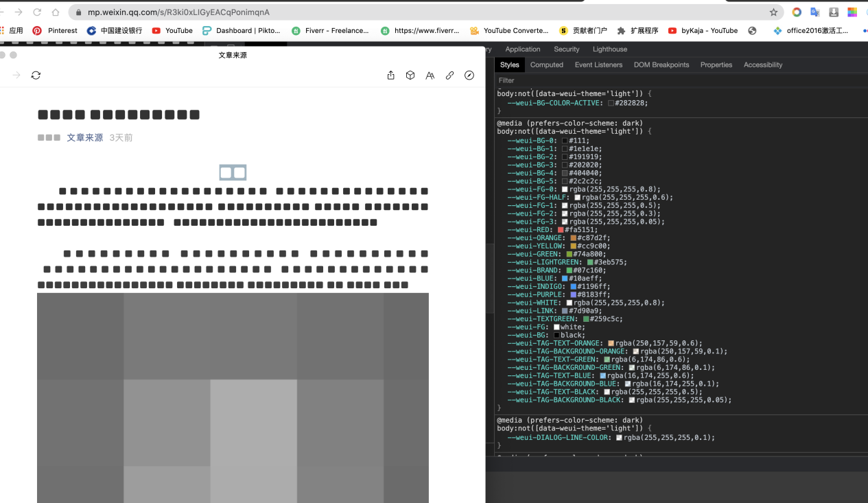Click the 文章来源 account link
The width and height of the screenshot is (868, 503).
[84, 138]
